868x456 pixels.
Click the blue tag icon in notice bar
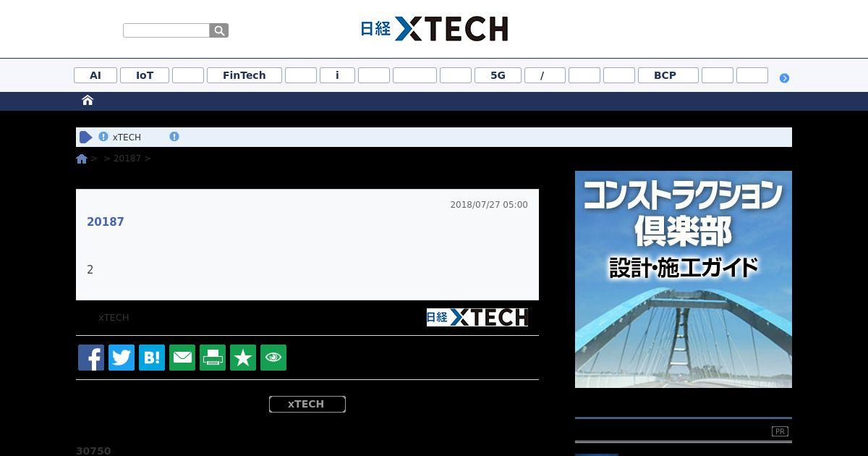pos(86,137)
